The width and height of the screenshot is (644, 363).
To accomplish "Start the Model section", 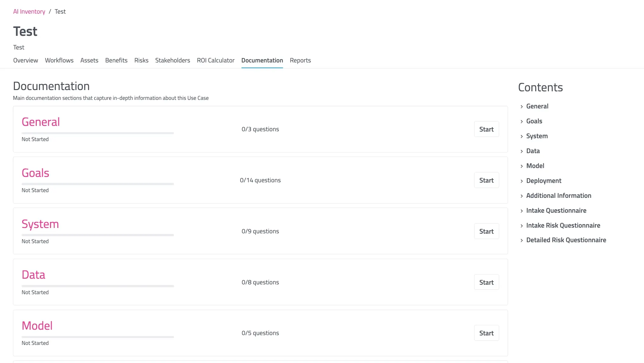I will click(x=486, y=333).
